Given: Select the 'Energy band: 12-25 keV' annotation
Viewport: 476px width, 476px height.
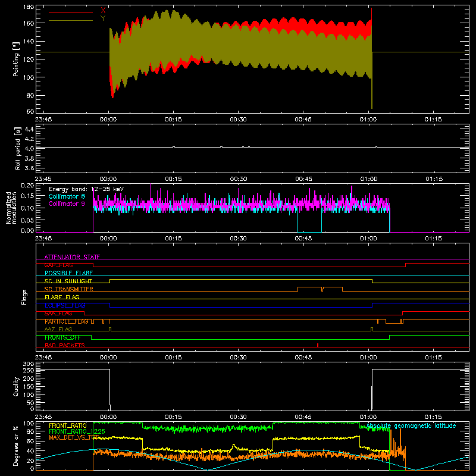Looking at the screenshot, I should click(86, 189).
